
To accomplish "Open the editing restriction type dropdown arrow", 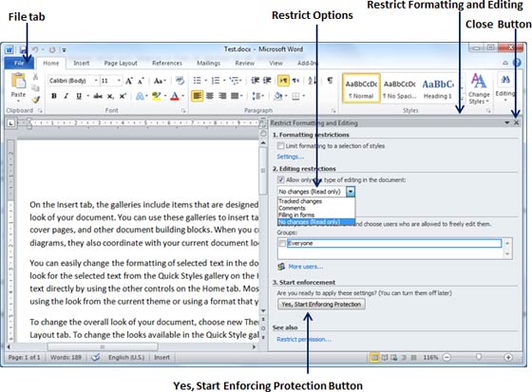I will [x=351, y=192].
